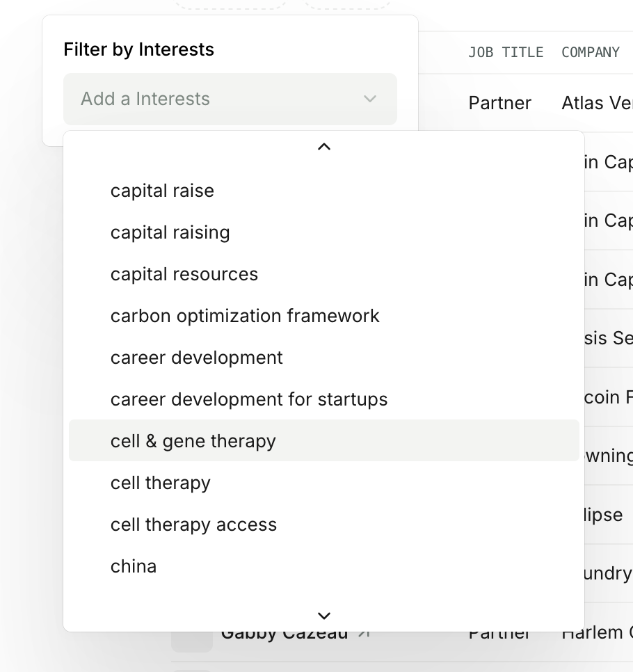Click the Filter by Interests heading

(139, 49)
